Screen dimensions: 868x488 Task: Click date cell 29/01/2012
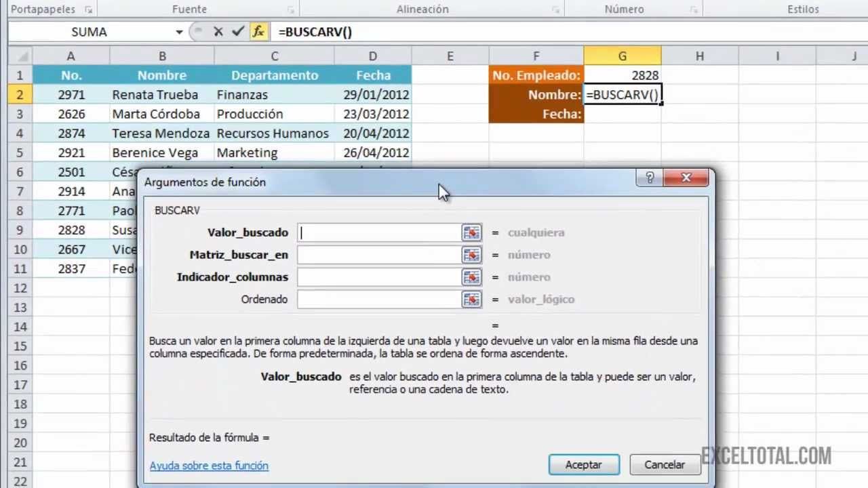(373, 95)
